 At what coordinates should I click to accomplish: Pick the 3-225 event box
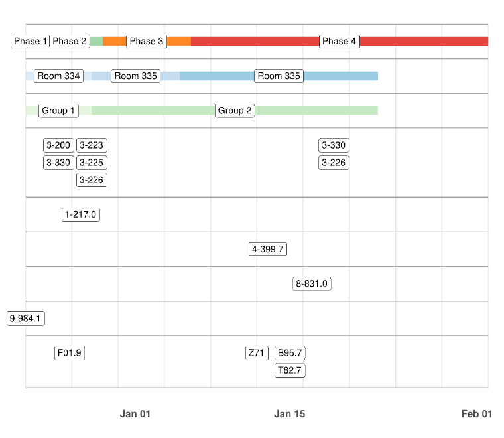(92, 163)
